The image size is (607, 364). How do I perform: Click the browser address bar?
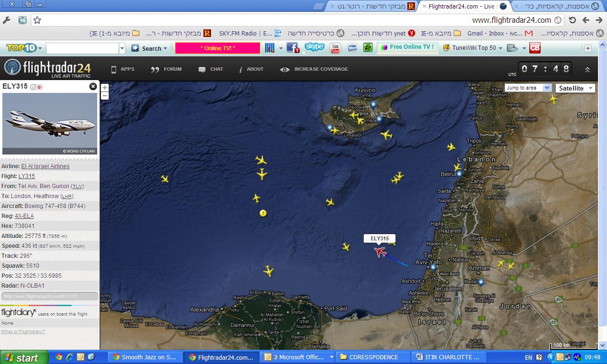296,20
